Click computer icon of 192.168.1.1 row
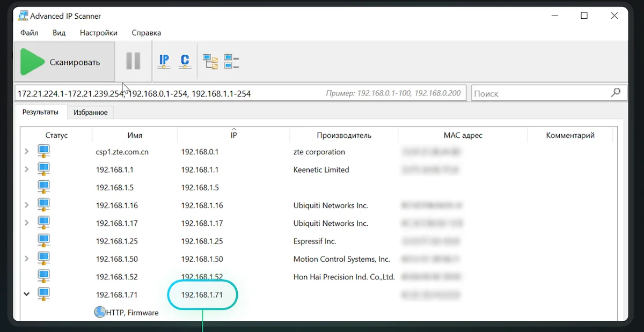The width and height of the screenshot is (644, 332). 43,169
